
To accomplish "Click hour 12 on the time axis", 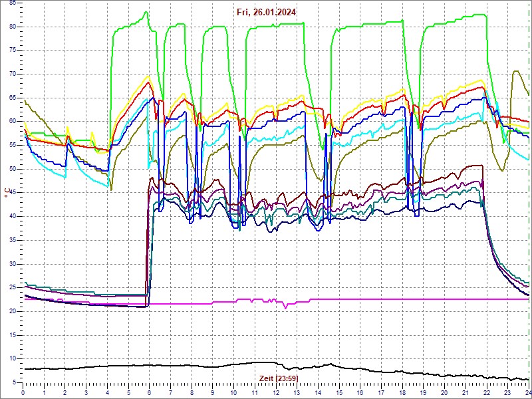I will [276, 392].
